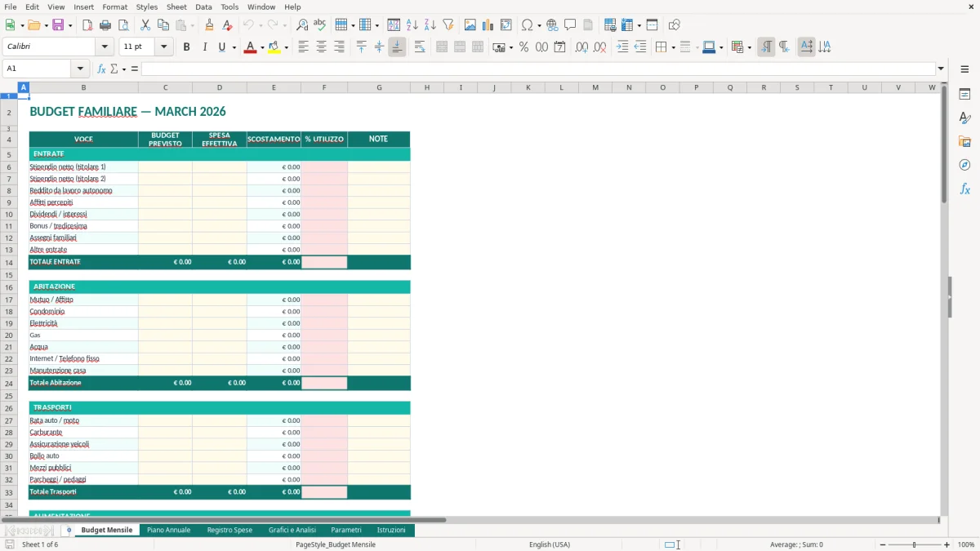This screenshot has width=980, height=551.
Task: Activate the Clone Formatting paintbrush
Action: click(x=210, y=25)
